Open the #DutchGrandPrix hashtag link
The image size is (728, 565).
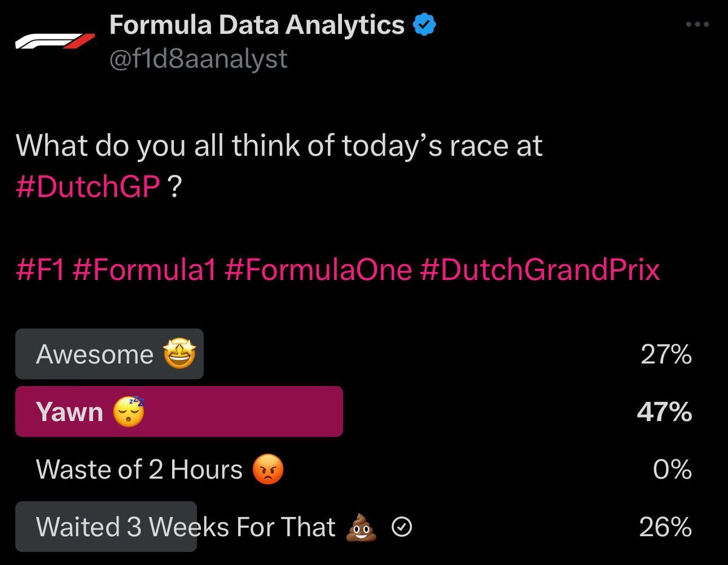coord(540,269)
